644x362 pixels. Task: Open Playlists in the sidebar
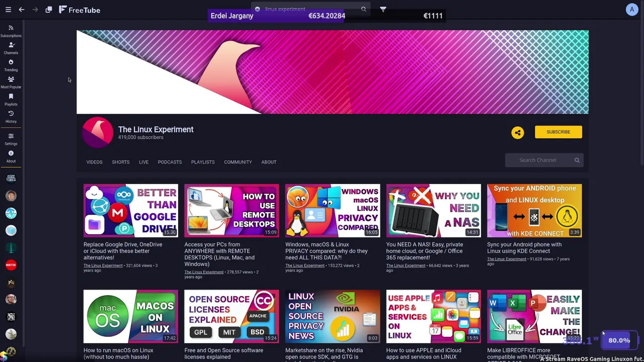(x=11, y=100)
